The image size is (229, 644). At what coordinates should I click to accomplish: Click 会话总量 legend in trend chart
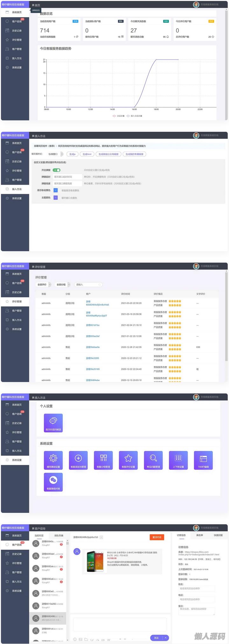[118, 116]
